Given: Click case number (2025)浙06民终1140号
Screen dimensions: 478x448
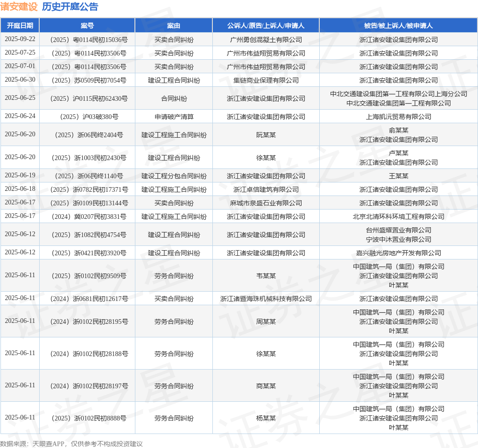Looking at the screenshot, I should pyautogui.click(x=89, y=176).
